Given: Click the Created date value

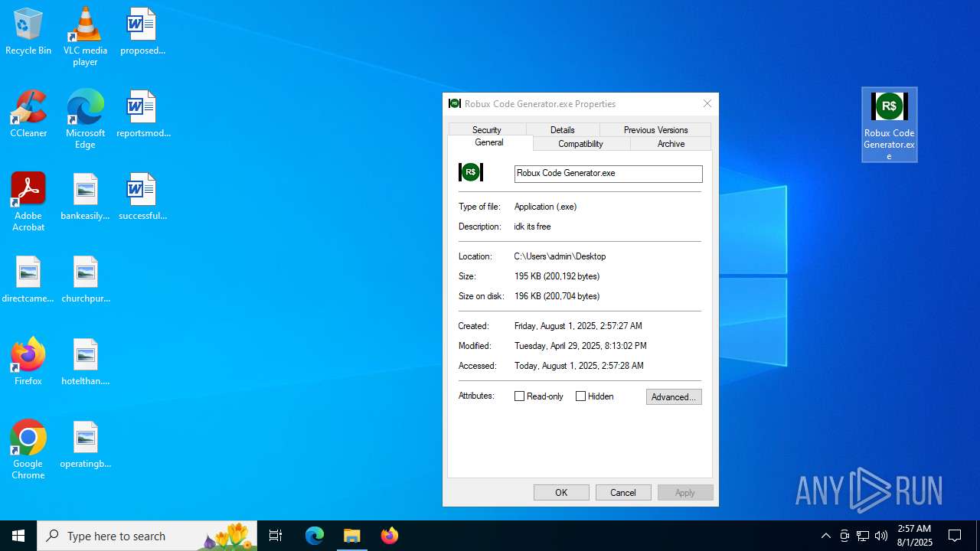Looking at the screenshot, I should (x=578, y=326).
